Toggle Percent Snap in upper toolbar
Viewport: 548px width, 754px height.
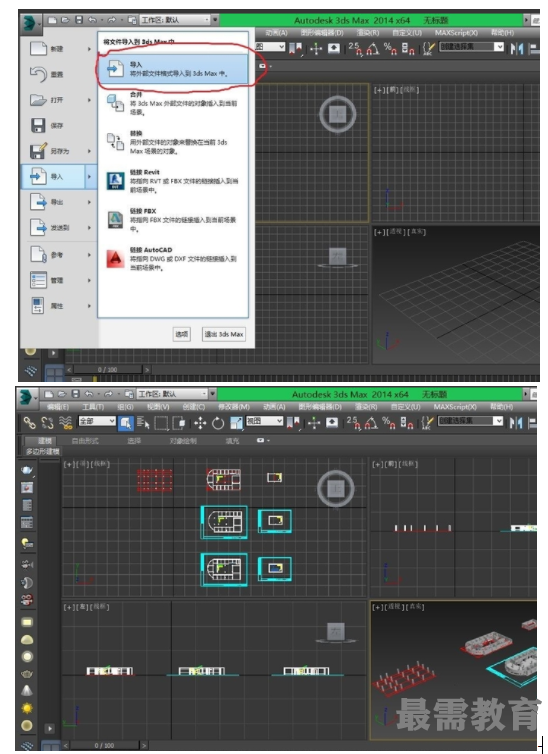click(x=389, y=49)
